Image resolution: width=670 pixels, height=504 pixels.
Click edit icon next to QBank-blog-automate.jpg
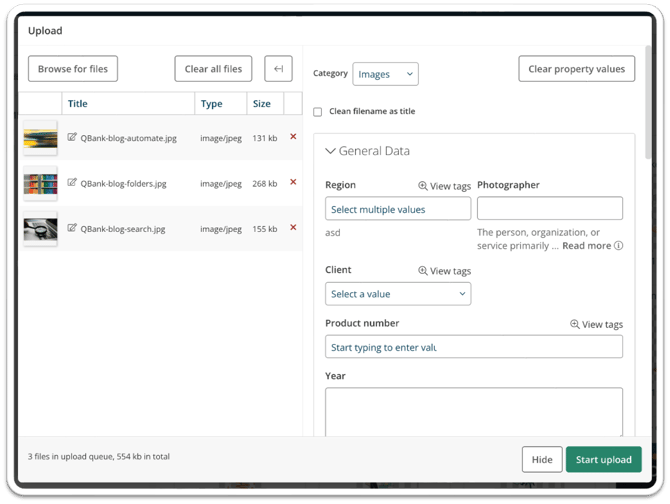[x=72, y=138]
